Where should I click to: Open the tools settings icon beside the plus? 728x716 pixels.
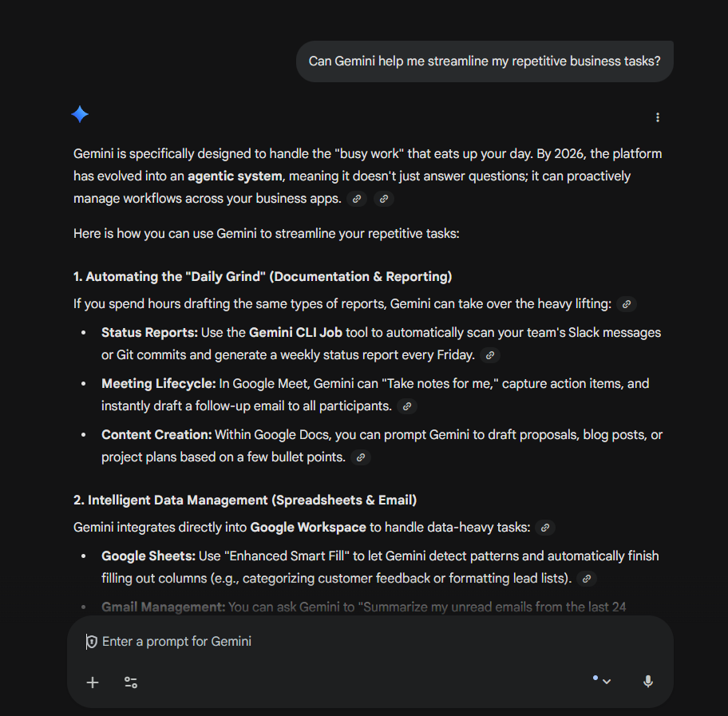click(130, 682)
